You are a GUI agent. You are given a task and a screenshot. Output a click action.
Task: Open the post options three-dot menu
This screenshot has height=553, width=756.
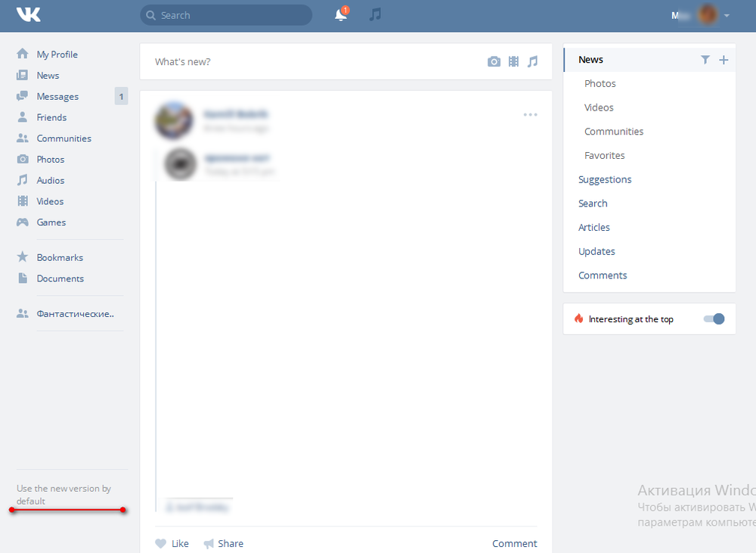click(x=530, y=114)
